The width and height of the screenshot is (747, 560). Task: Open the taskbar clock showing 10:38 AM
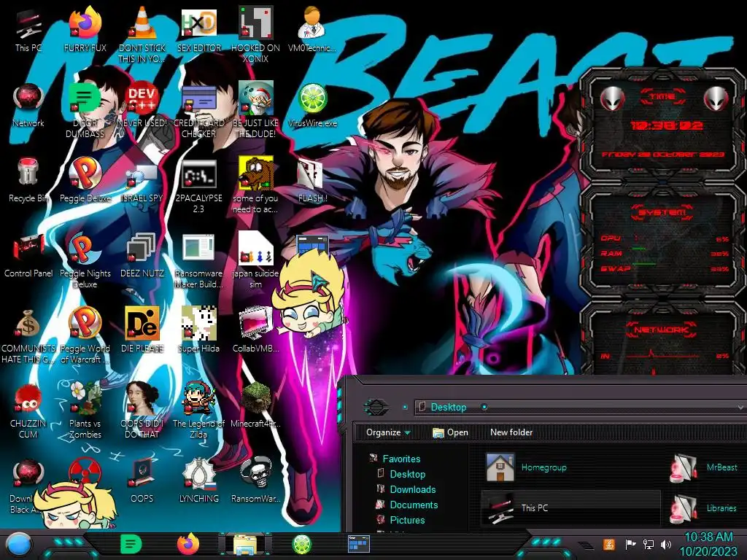708,545
